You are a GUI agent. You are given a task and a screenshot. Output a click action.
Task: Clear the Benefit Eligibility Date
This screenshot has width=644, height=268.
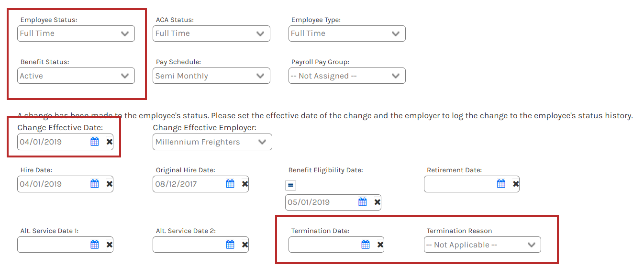(378, 202)
